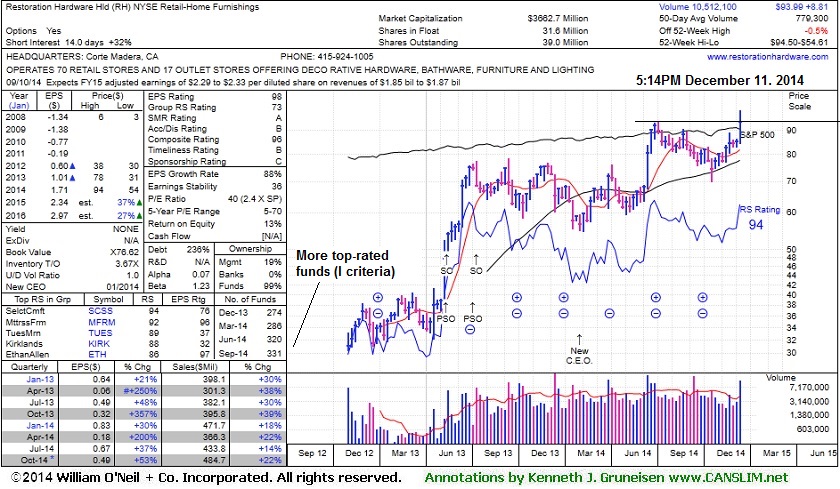840x489 pixels.
Task: Click the volume scale label 7,170,000
Action: (x=809, y=387)
